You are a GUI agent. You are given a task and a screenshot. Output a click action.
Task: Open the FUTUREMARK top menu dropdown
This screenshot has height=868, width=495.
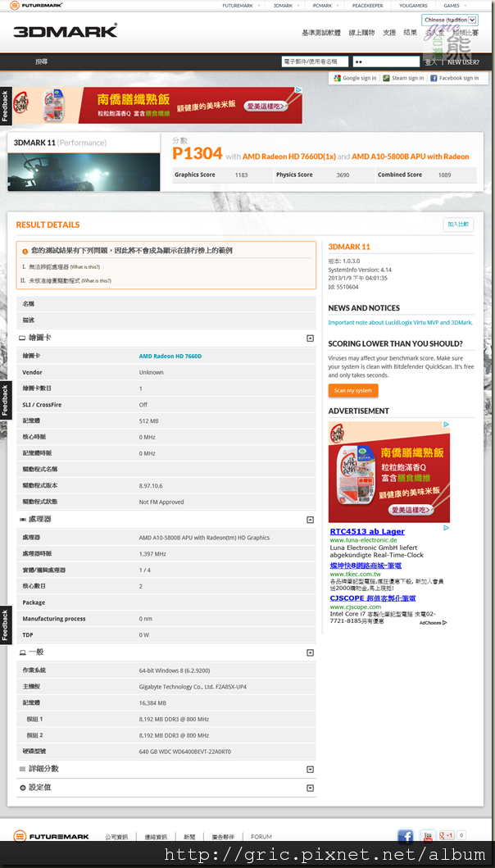click(241, 6)
